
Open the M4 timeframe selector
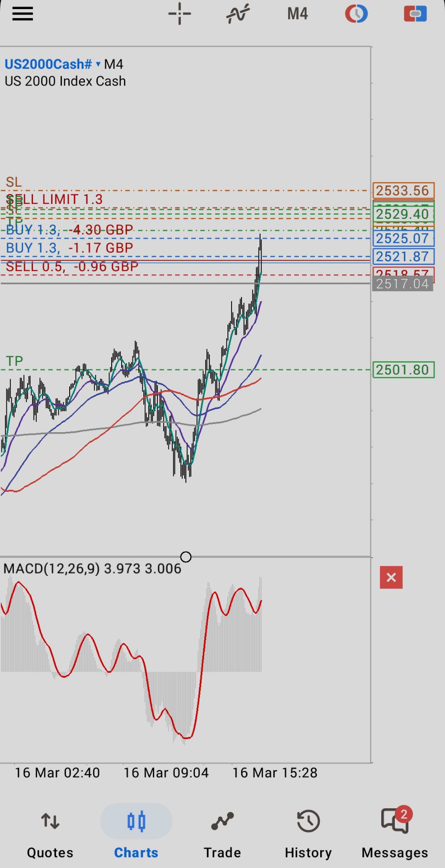click(x=297, y=14)
